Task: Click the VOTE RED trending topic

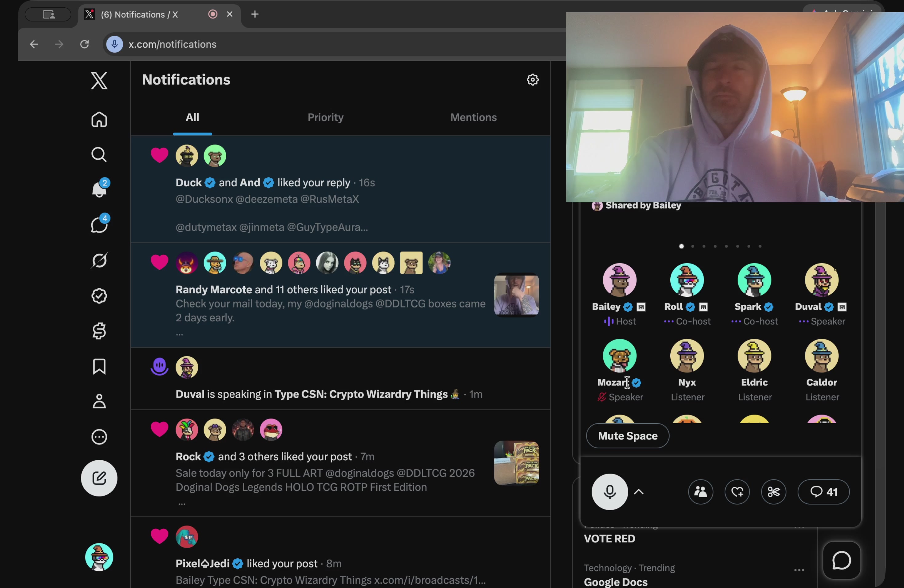Action: pos(609,538)
